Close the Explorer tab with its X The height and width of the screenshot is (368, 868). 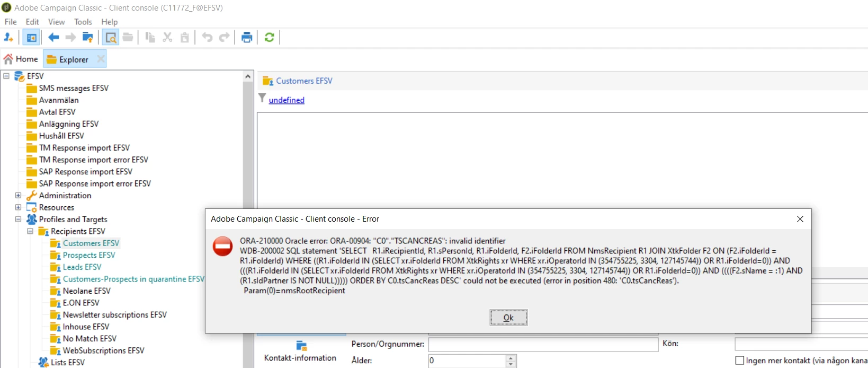coord(101,59)
